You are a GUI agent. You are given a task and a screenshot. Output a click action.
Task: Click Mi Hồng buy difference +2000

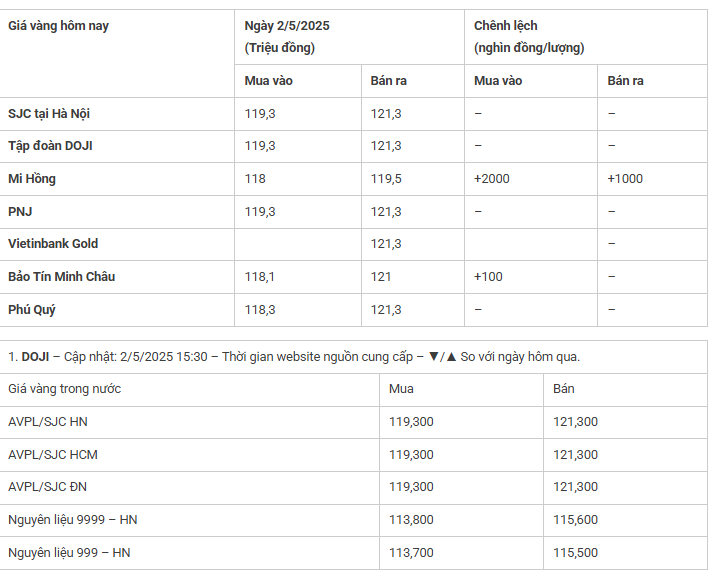pyautogui.click(x=492, y=178)
